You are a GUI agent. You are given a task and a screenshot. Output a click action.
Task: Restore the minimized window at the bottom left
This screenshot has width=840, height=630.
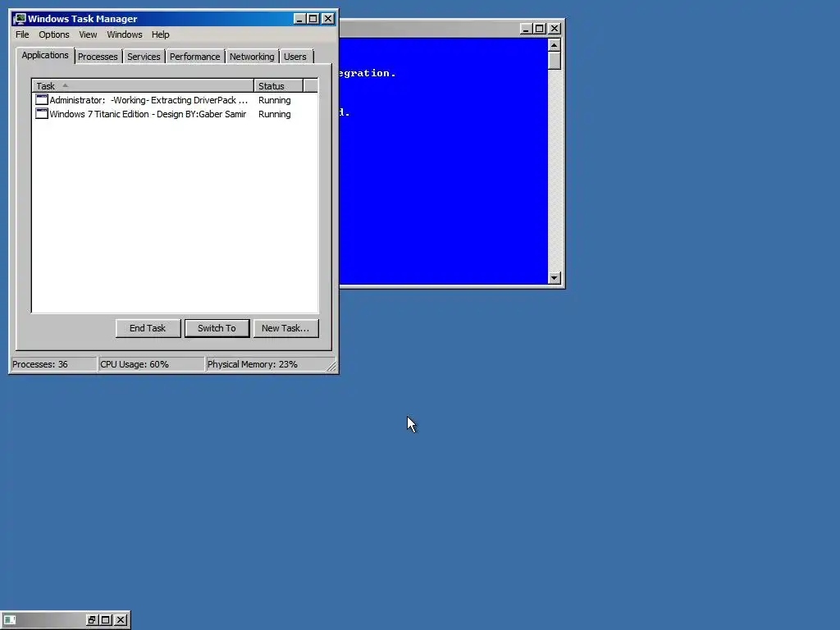[92, 620]
